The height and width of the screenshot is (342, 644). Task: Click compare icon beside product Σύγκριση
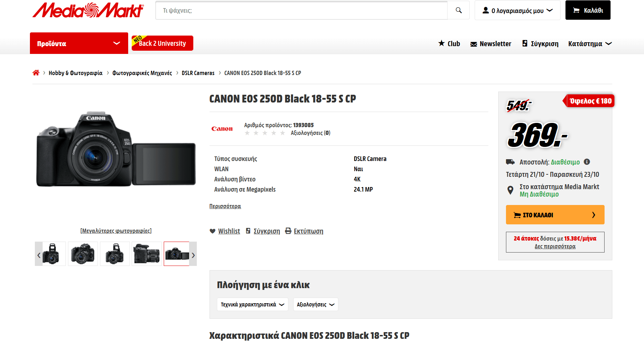(248, 231)
